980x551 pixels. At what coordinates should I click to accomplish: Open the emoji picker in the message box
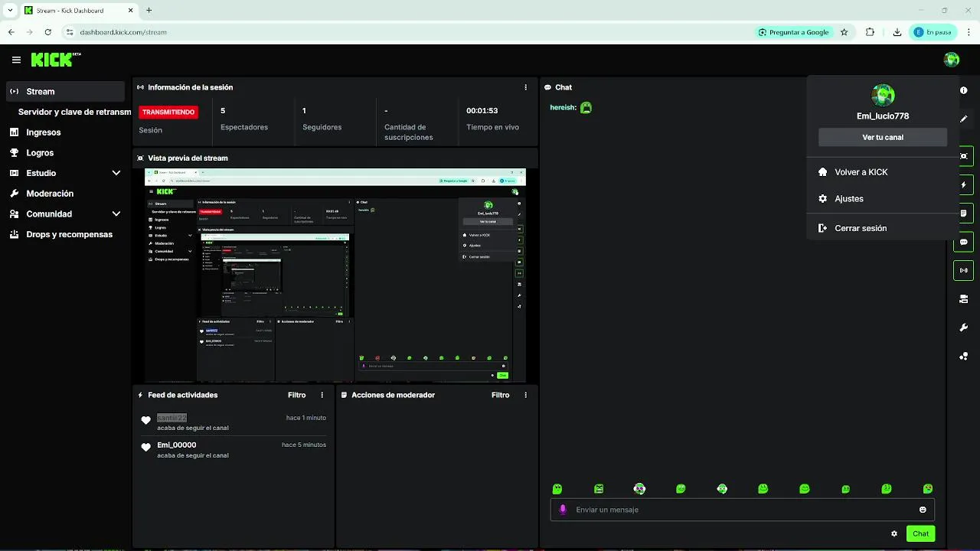click(923, 510)
